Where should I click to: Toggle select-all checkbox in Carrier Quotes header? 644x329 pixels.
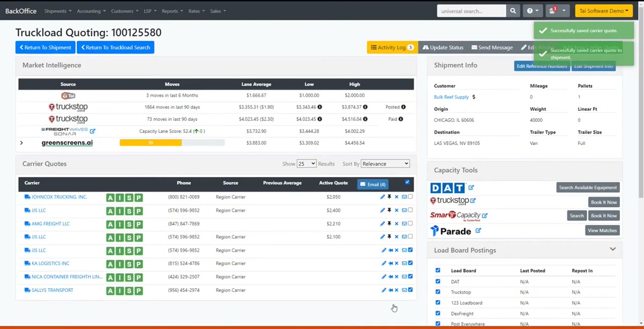tap(407, 182)
